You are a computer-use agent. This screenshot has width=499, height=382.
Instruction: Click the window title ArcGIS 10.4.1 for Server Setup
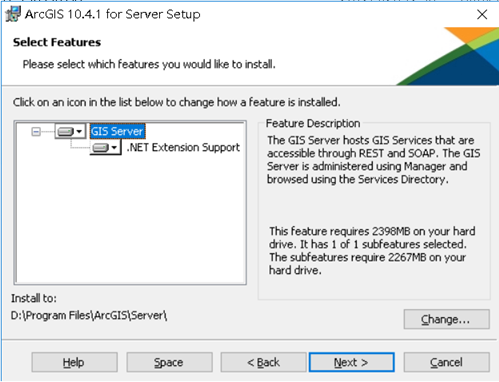pos(113,14)
